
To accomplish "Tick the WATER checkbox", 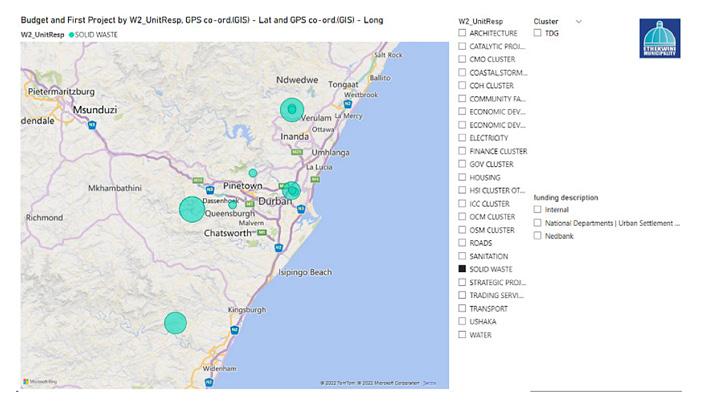I will pos(462,335).
